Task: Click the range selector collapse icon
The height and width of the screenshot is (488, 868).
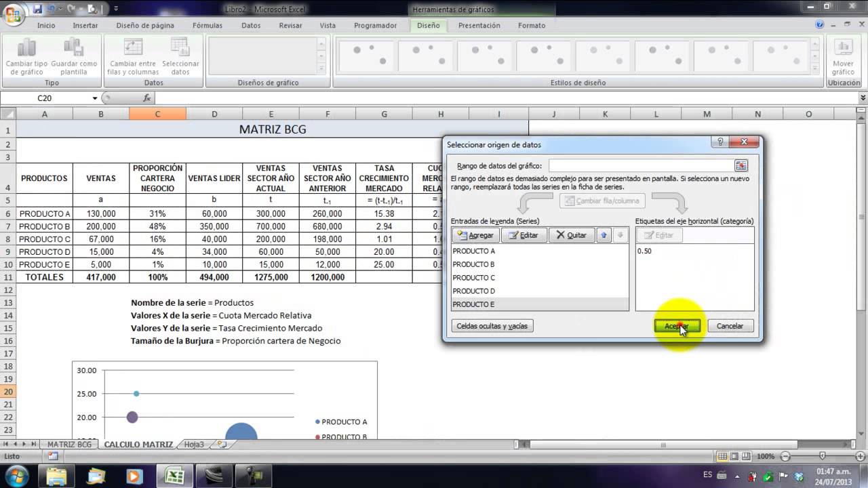Action: [741, 165]
